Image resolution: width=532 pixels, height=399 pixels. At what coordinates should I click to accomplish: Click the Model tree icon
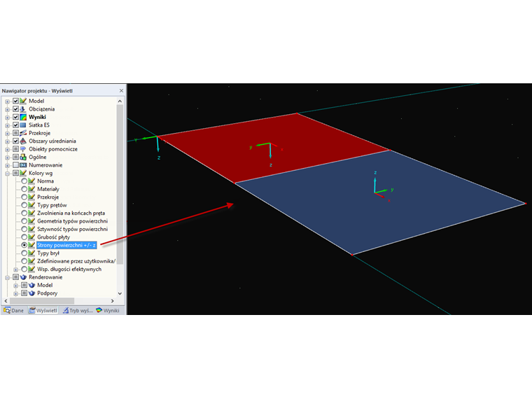pos(23,101)
